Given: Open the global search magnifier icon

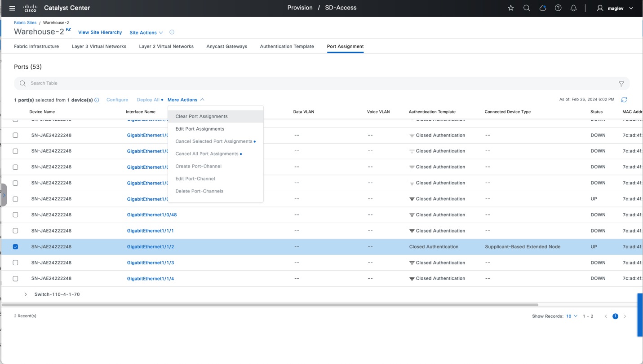Looking at the screenshot, I should [527, 8].
